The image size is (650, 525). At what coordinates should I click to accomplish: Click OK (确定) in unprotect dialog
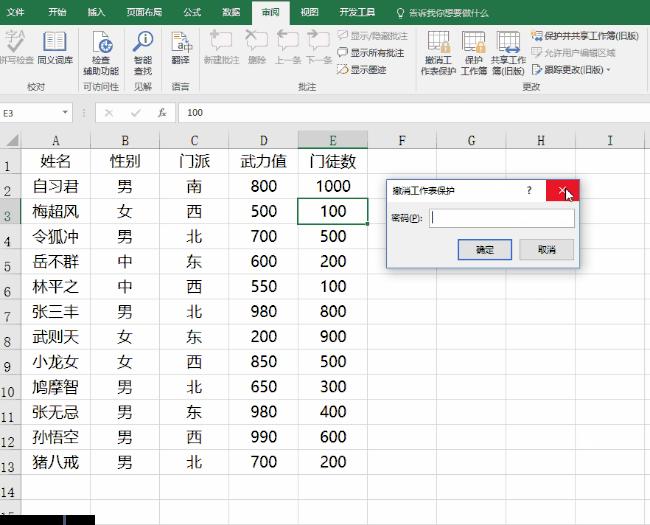tap(485, 250)
